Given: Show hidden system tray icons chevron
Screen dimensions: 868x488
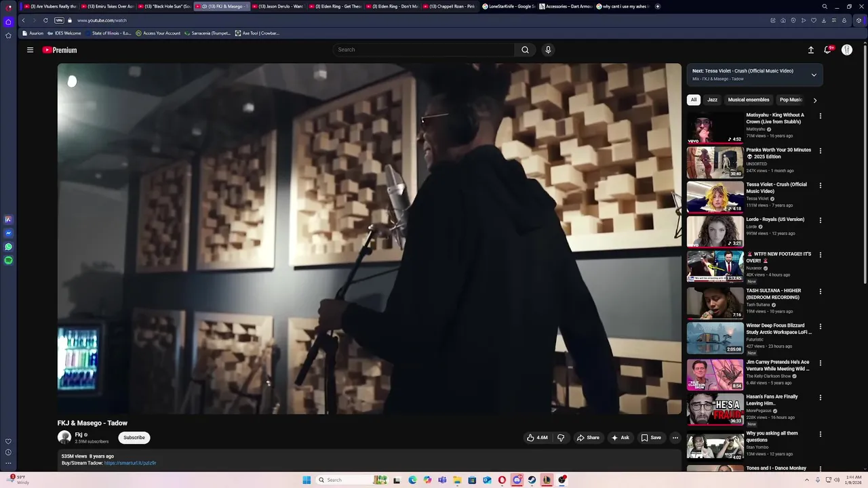Looking at the screenshot, I should [807, 480].
